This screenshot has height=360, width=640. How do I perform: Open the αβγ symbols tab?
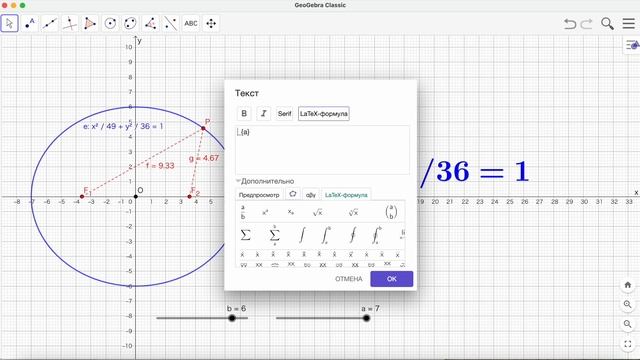tap(311, 195)
